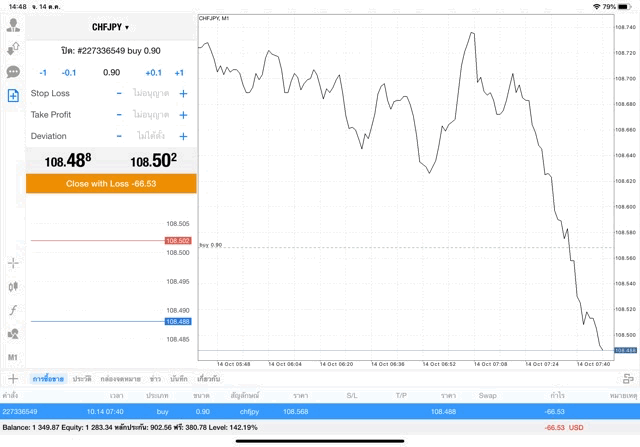Open the quotes up-down arrows icon
Viewport: 640px width, 447px height.
click(13, 48)
